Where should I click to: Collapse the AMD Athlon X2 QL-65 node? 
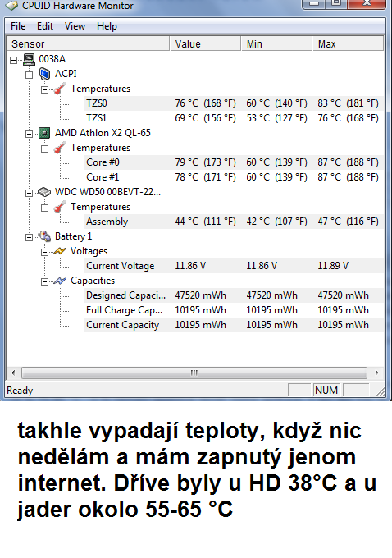30,134
